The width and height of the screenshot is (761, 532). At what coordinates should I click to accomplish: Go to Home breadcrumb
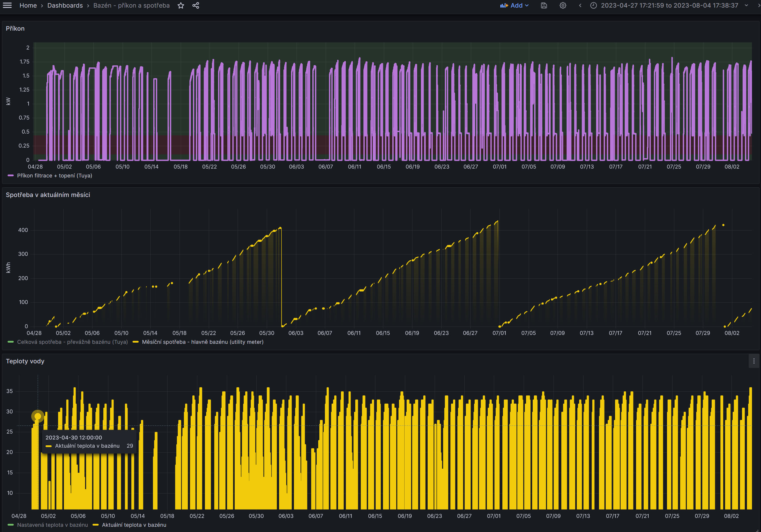(28, 5)
